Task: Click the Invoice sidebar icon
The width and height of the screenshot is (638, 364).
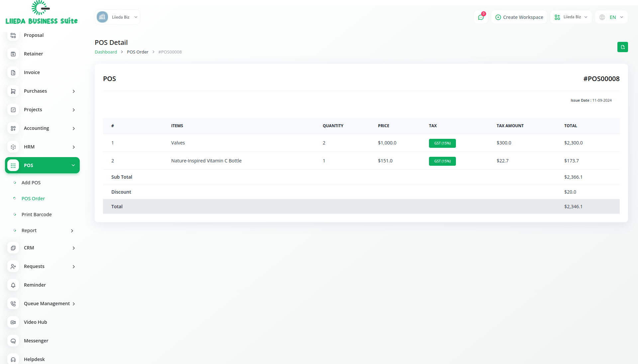Action: click(13, 72)
